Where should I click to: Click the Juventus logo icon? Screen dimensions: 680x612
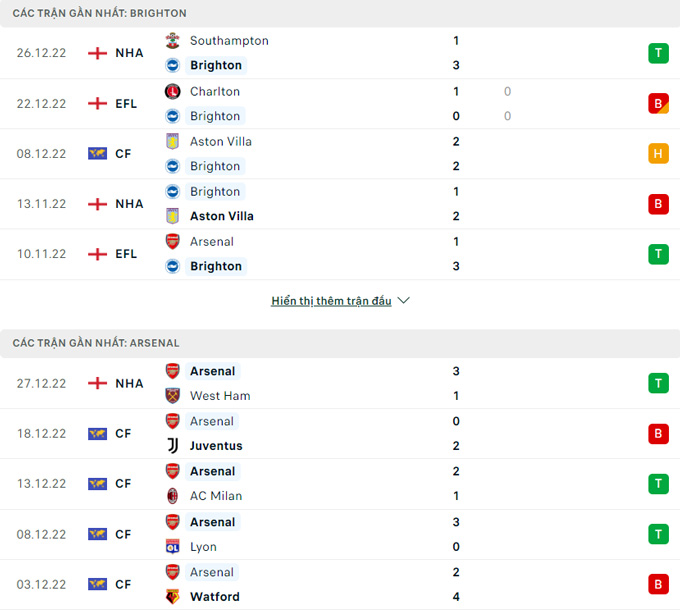pyautogui.click(x=173, y=446)
